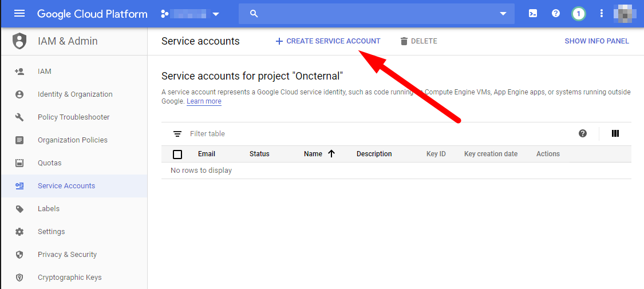
Task: Click Show Info Panel button
Action: pyautogui.click(x=596, y=41)
